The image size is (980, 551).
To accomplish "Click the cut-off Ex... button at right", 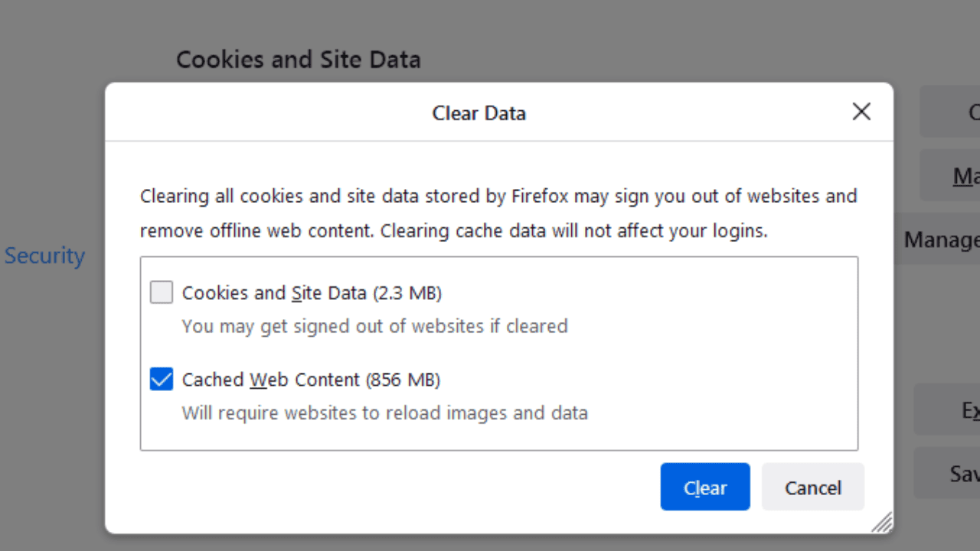I will pyautogui.click(x=947, y=409).
